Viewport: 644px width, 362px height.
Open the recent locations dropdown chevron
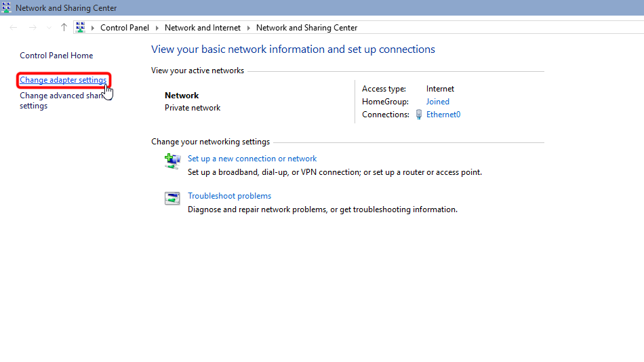pos(48,28)
